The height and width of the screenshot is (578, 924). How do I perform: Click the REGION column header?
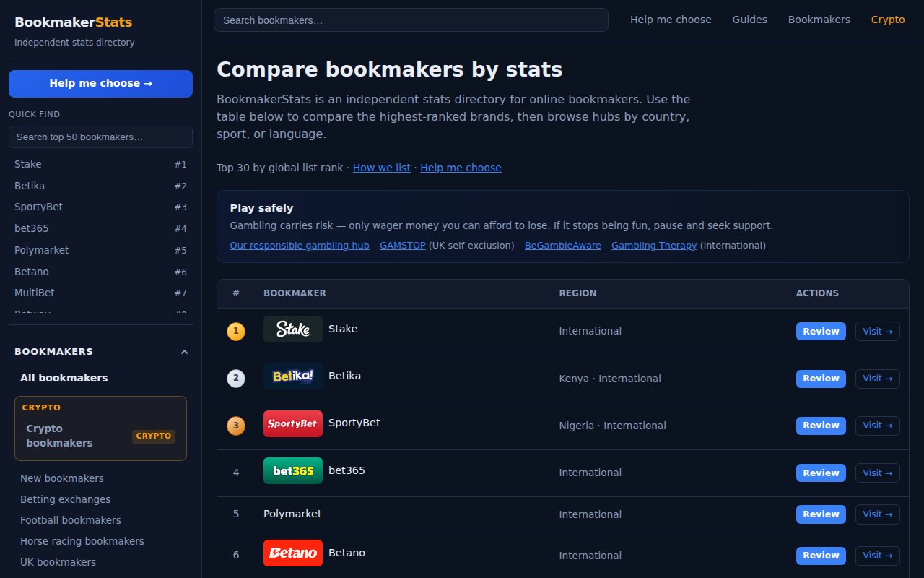(x=577, y=293)
